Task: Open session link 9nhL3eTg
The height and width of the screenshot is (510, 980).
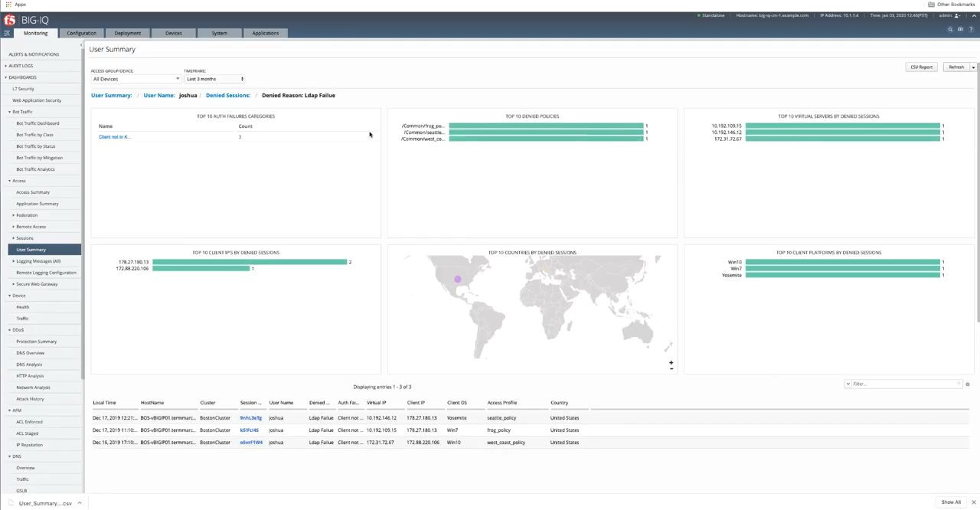Action: tap(250, 418)
